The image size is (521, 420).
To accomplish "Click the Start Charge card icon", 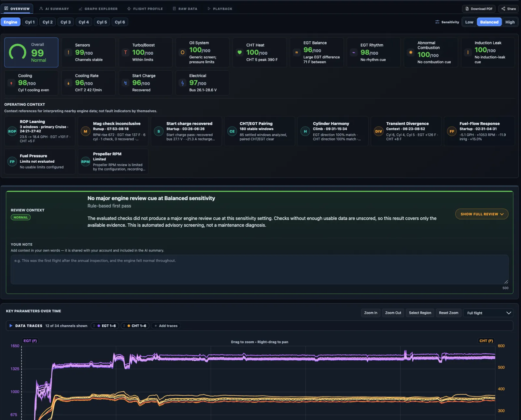I will point(125,83).
